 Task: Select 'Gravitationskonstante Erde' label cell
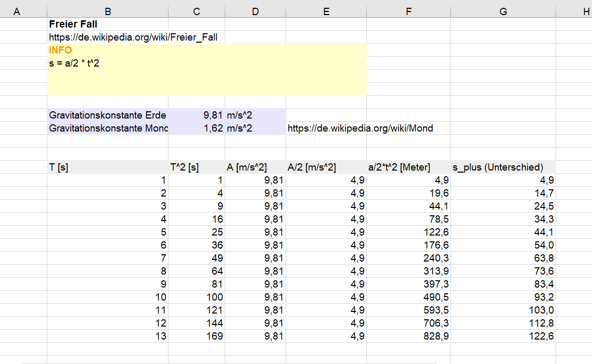tap(108, 115)
